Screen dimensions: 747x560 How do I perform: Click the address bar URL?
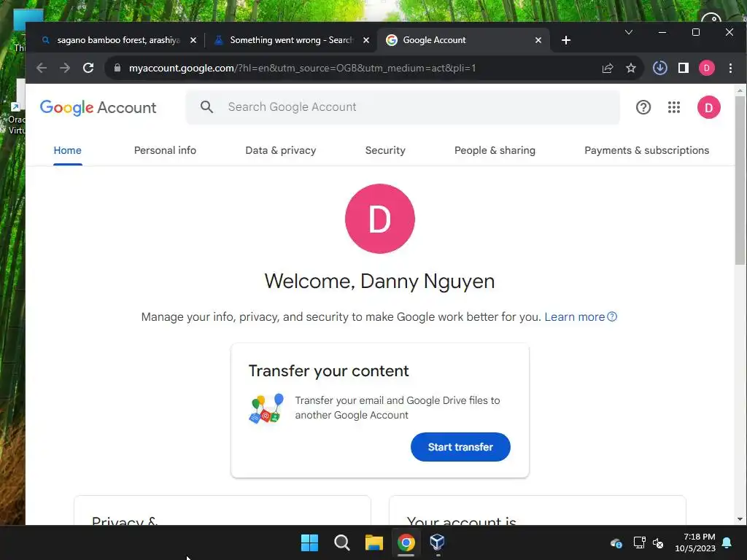coord(302,68)
